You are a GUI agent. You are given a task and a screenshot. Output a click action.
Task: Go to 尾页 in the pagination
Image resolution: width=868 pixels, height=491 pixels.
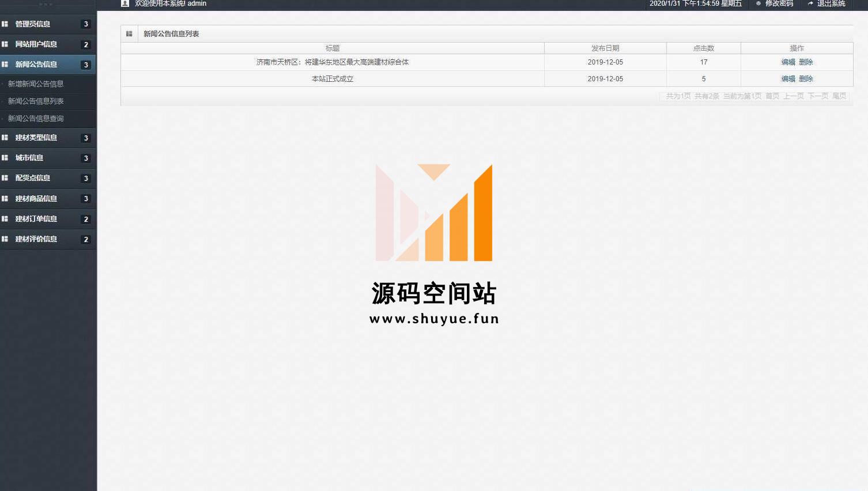[x=839, y=96]
